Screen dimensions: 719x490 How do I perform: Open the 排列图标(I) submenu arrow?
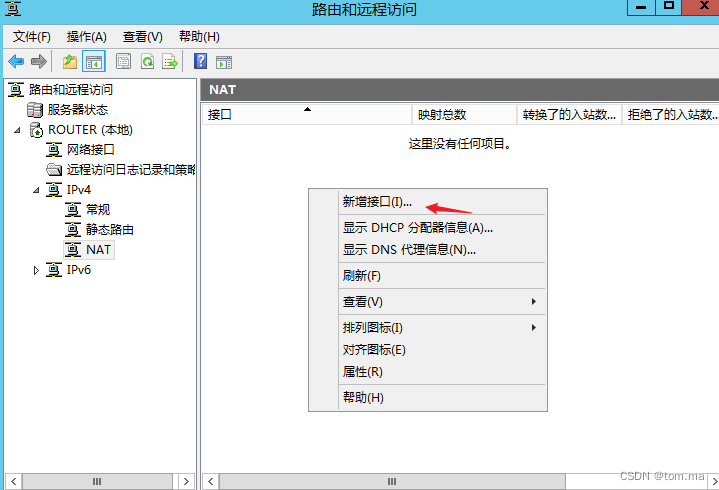(x=534, y=328)
